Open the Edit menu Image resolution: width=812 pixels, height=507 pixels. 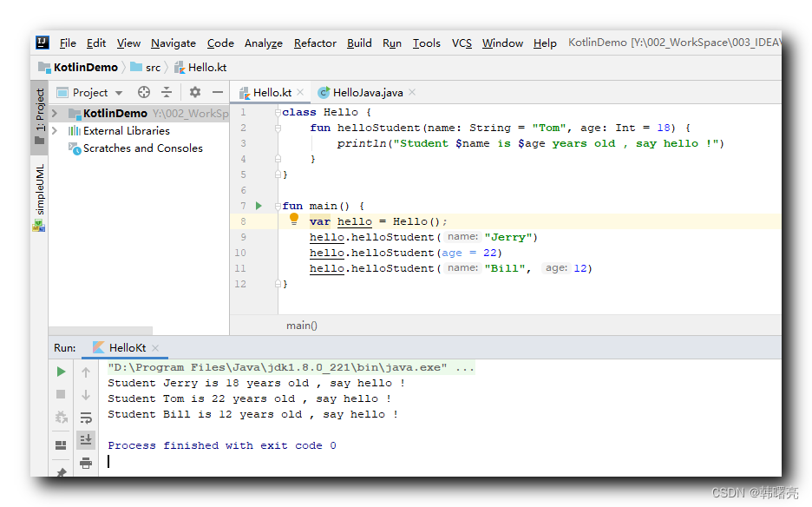click(95, 43)
